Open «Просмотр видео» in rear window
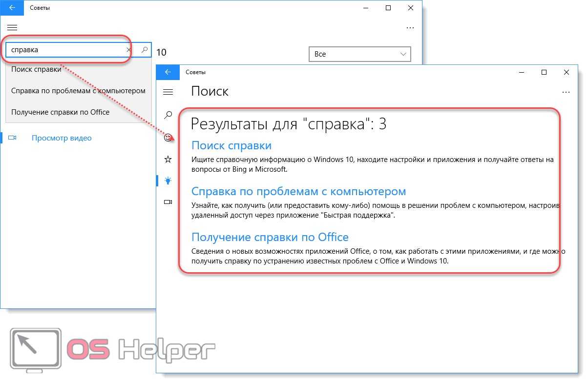The width and height of the screenshot is (588, 383). tap(62, 138)
